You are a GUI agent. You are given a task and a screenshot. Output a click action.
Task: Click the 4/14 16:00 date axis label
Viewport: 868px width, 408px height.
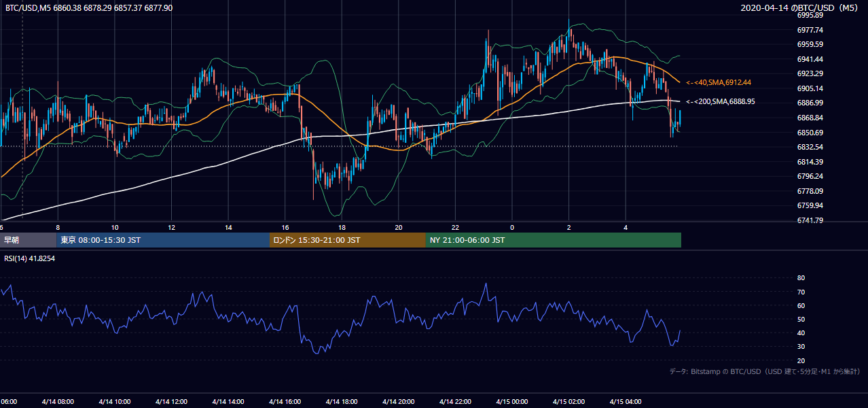point(285,402)
